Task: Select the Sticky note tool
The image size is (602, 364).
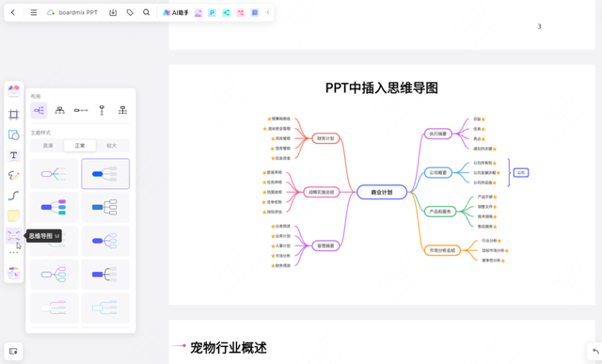Action: [13, 215]
